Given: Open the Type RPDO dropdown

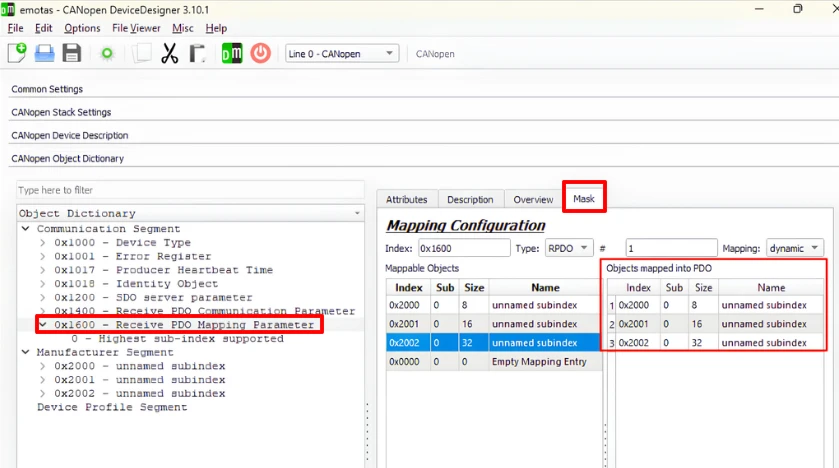Looking at the screenshot, I should coord(569,248).
